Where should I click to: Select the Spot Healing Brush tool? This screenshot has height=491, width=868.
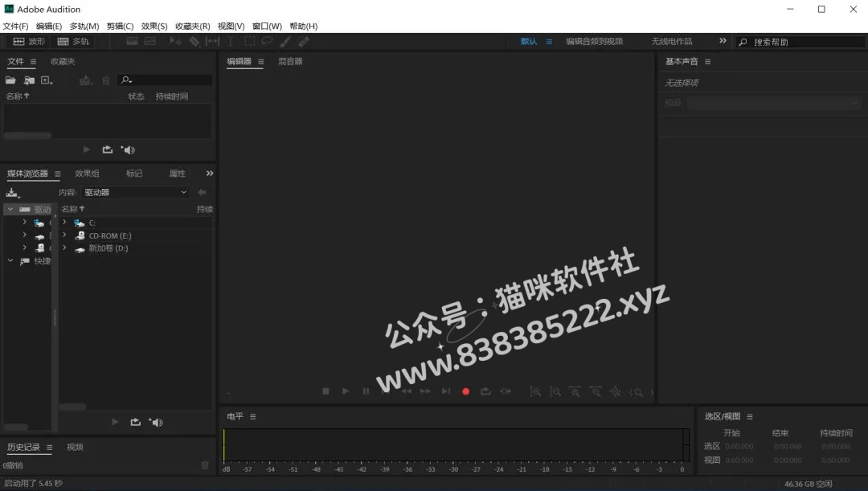pyautogui.click(x=303, y=42)
